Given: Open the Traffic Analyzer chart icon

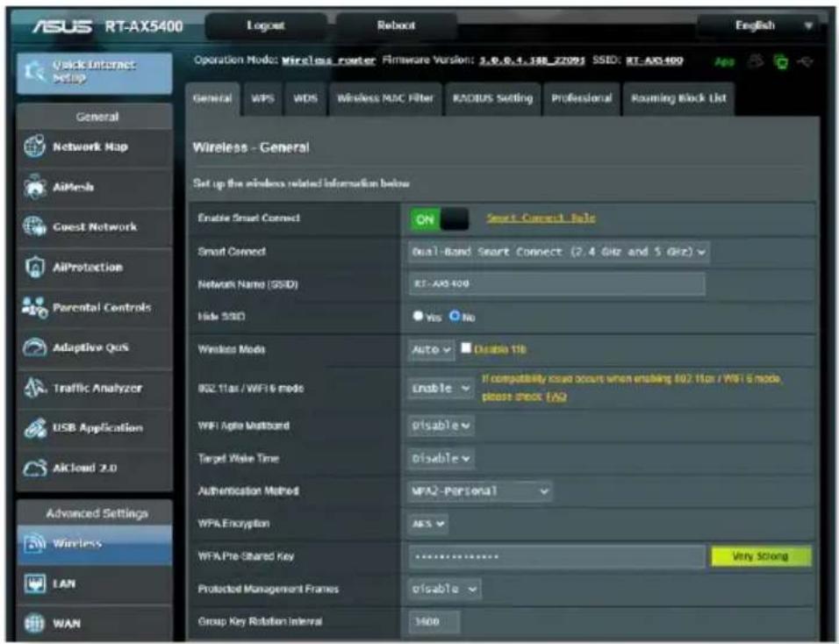Looking at the screenshot, I should coord(35,388).
